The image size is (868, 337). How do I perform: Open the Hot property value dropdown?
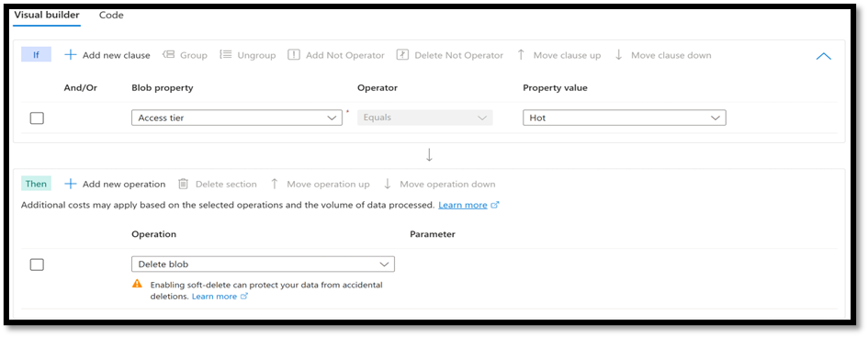(625, 118)
